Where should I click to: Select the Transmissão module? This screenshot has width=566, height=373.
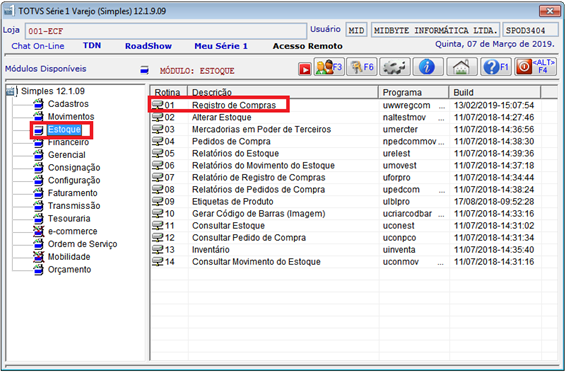[74, 206]
